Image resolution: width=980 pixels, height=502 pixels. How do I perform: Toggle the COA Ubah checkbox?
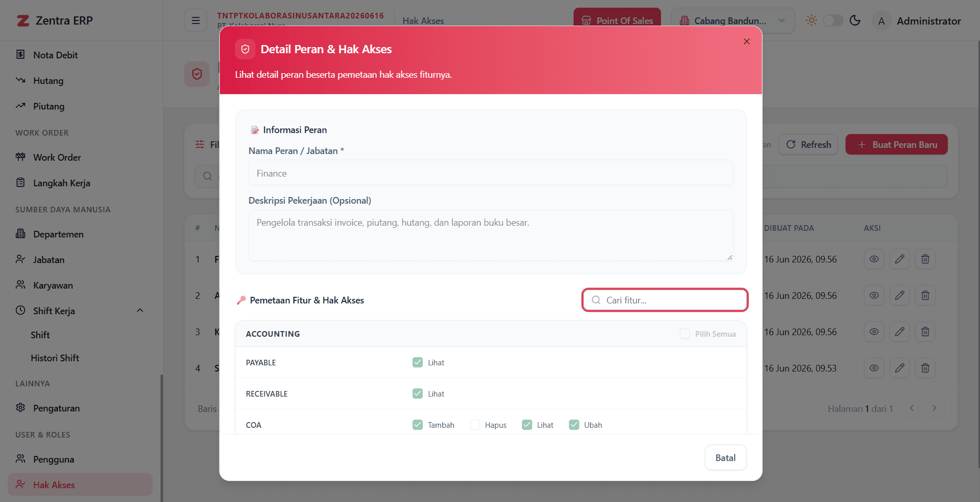tap(574, 425)
